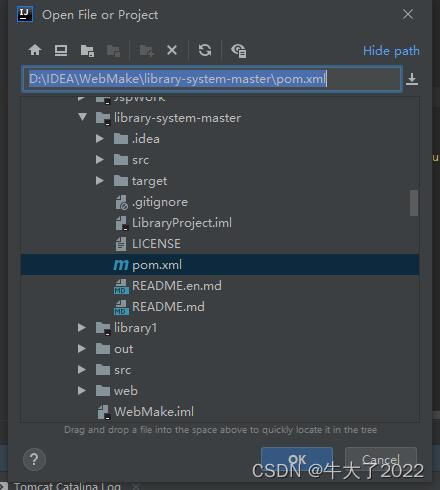Viewport: 440px width, 490px height.
Task: Expand the .idea folder
Action: [x=100, y=139]
